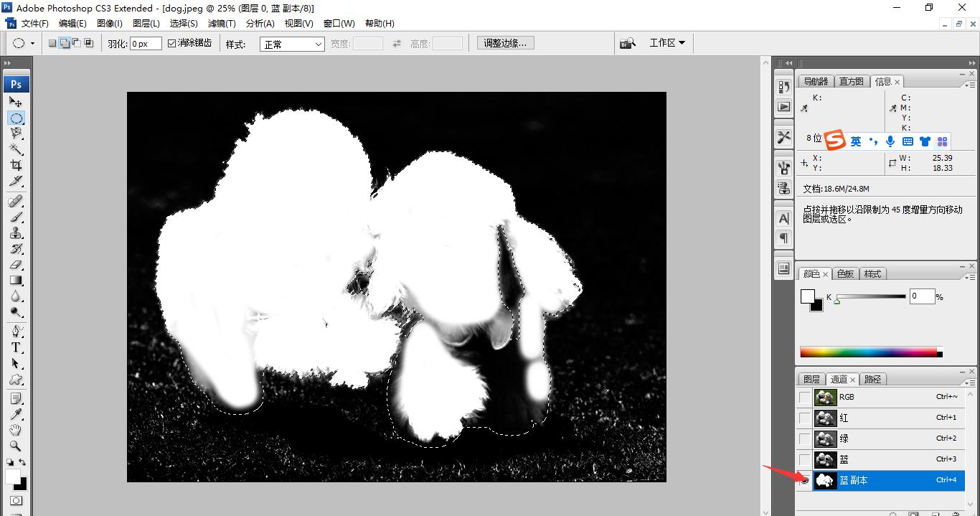The image size is (980, 516).
Task: Click the 羽化 Feather input field
Action: tap(146, 43)
